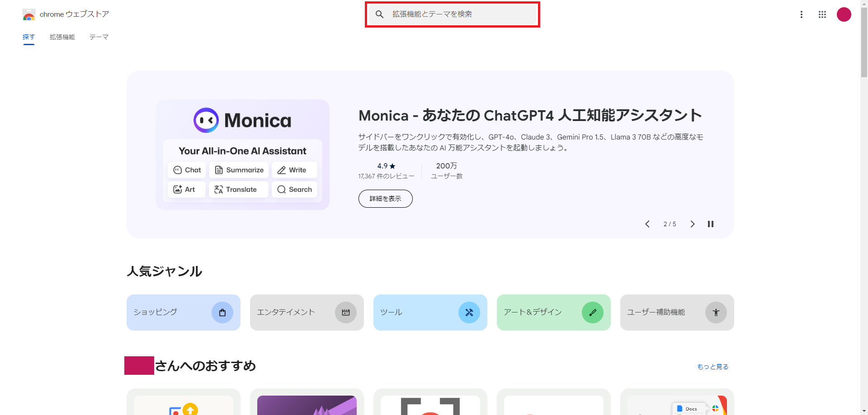Click the 200万 user count text
Viewport: 868px width, 415px height.
447,166
